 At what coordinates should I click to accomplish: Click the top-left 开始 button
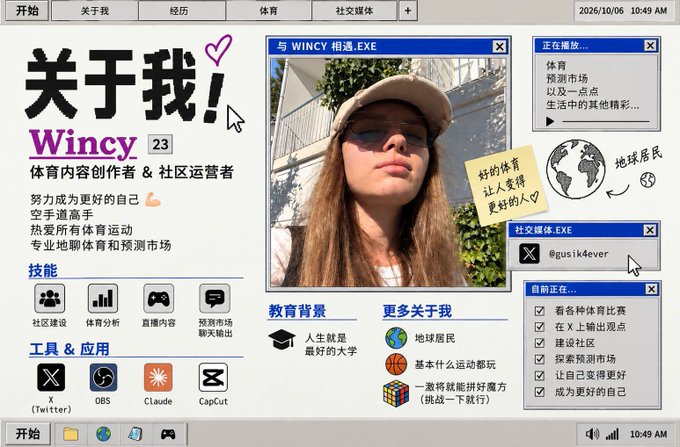[x=27, y=10]
